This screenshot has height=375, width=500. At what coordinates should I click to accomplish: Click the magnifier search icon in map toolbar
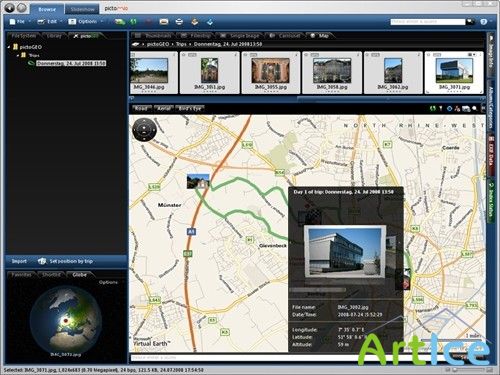click(474, 109)
